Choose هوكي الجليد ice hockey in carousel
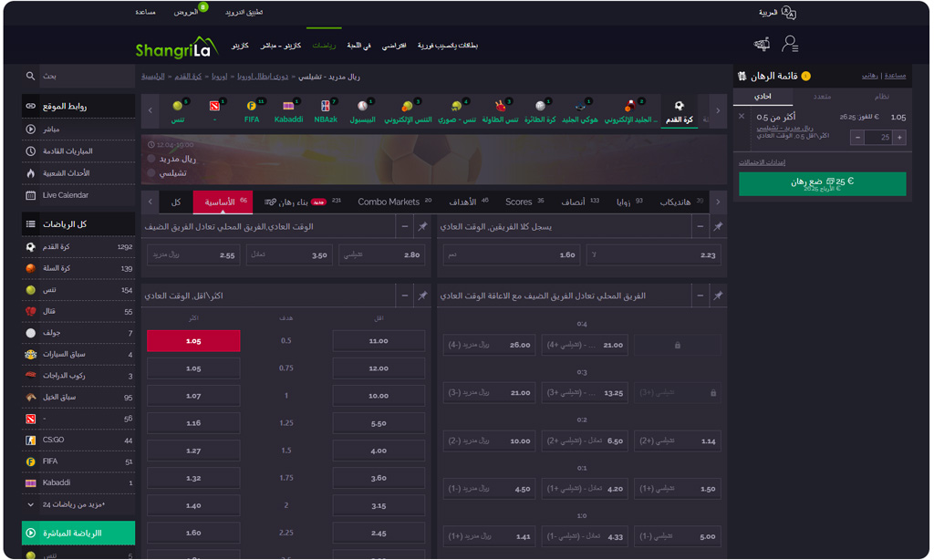This screenshot has height=560, width=934. click(x=579, y=111)
